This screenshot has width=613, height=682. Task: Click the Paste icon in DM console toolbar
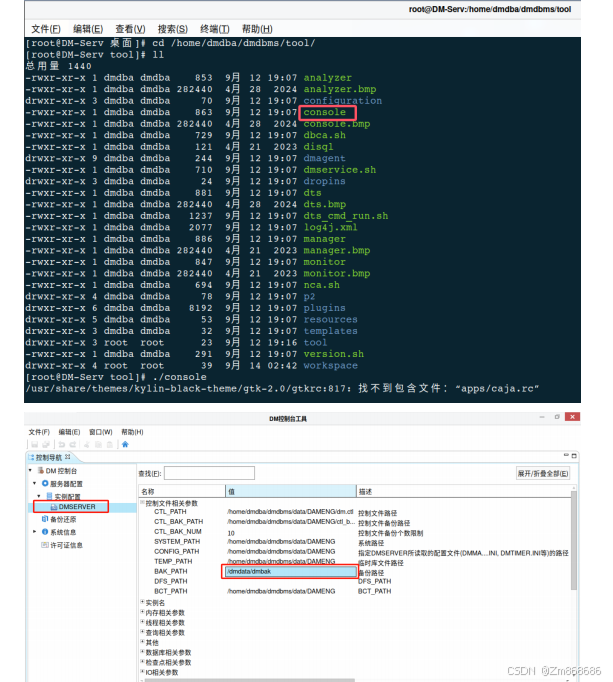coord(110,444)
